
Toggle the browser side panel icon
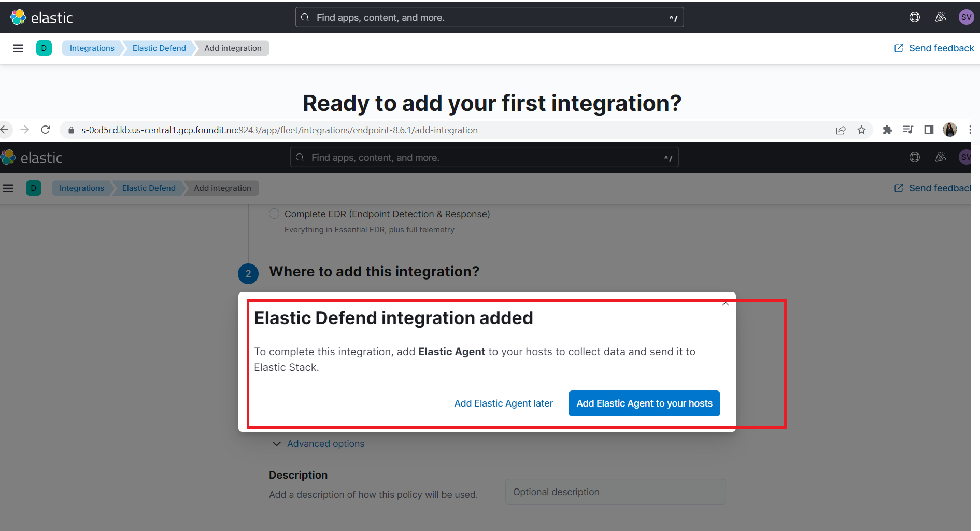929,130
